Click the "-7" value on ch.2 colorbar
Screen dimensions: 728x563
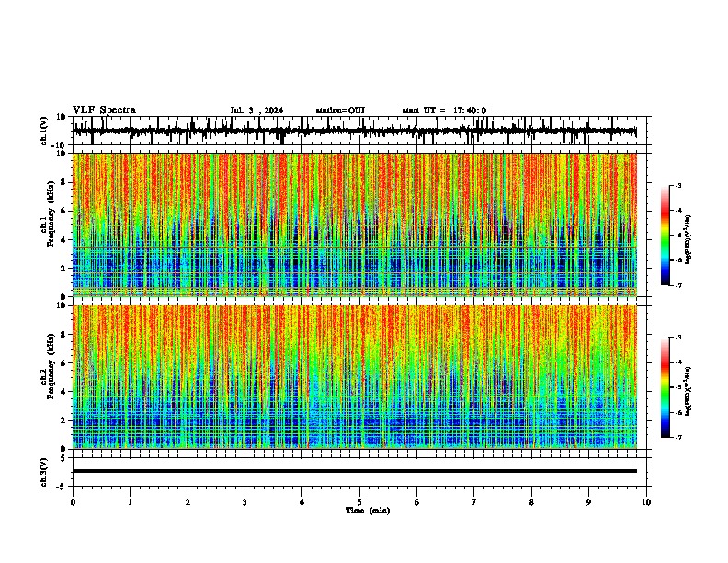click(678, 437)
